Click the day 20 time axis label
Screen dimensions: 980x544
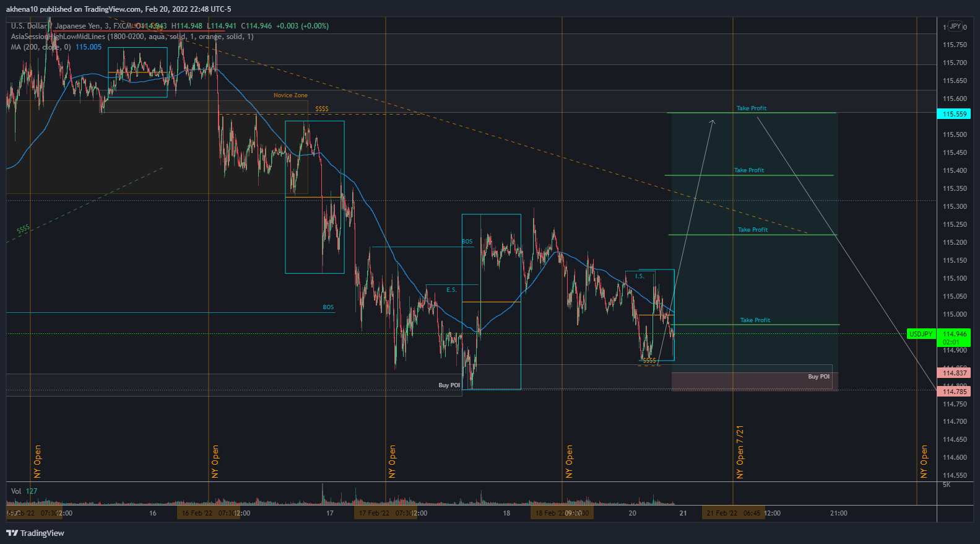pyautogui.click(x=632, y=513)
